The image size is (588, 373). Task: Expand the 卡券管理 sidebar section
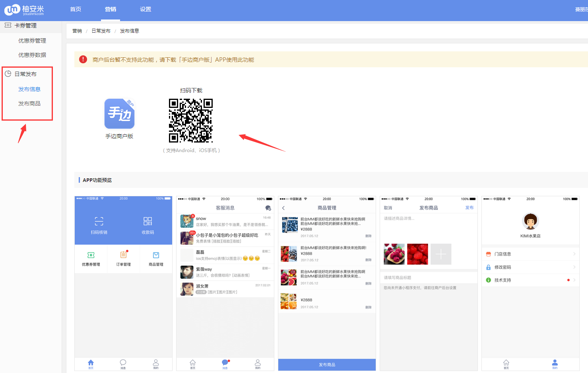point(26,25)
